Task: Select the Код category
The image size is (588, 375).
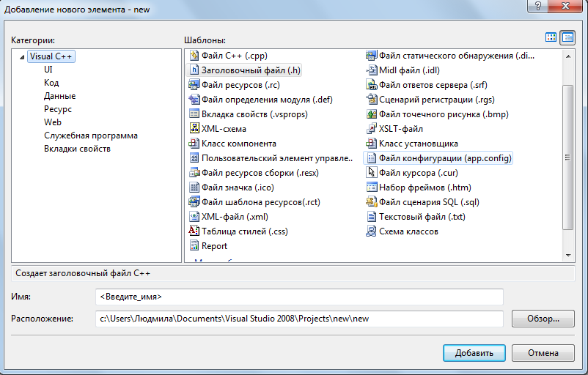Action: [x=51, y=83]
